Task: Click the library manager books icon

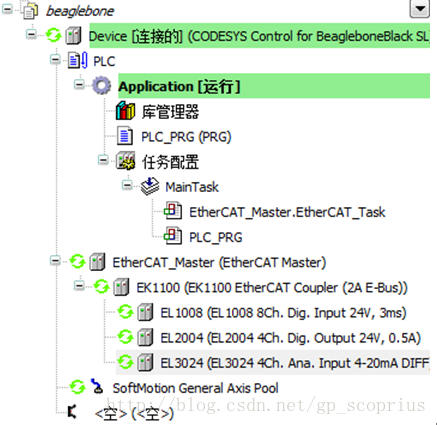Action: point(125,111)
